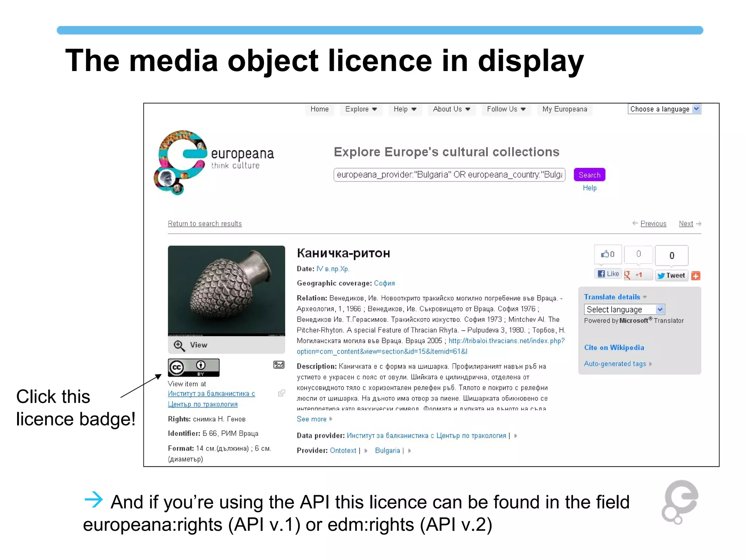747x560 pixels.
Task: Click the Europeana think culture logo
Action: click(215, 162)
